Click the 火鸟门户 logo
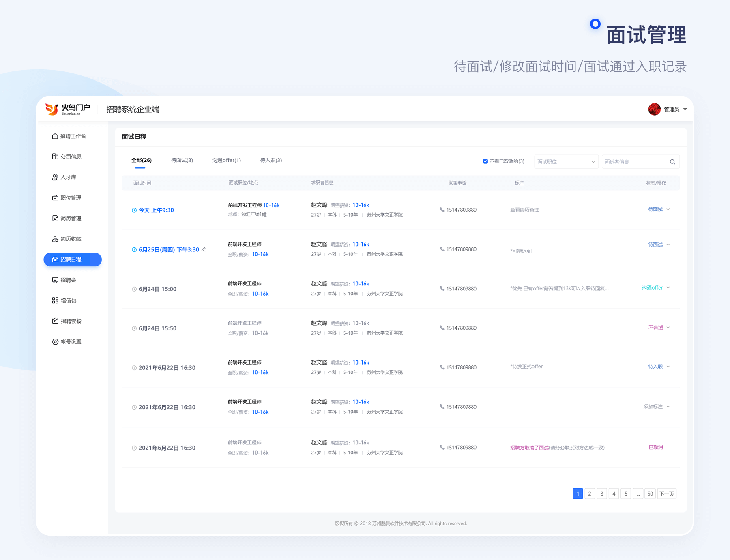 (x=68, y=109)
